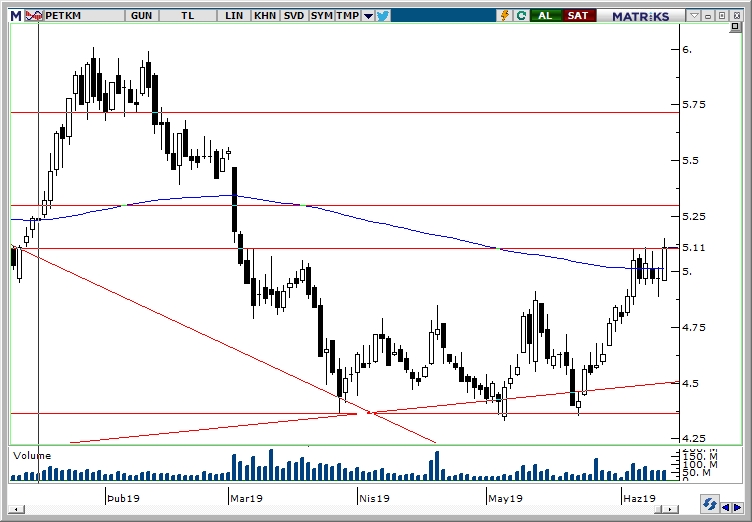Click the horizontal scrollbar right arrow
Viewport: 752px width, 522px height.
(672, 509)
